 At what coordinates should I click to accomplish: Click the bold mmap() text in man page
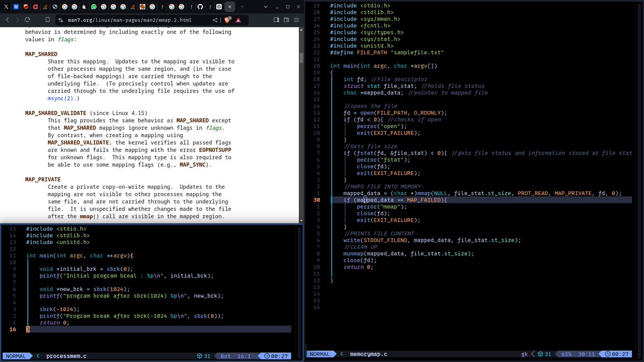[x=91, y=216]
